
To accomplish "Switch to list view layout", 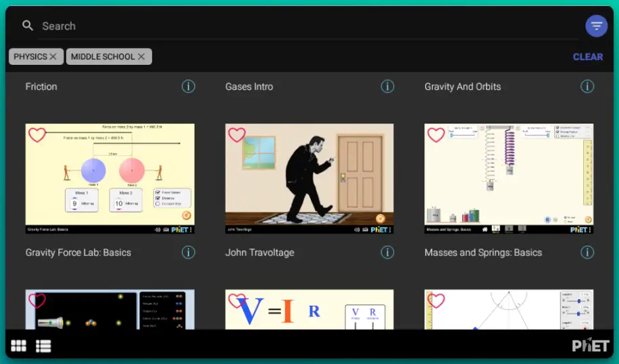I will tap(44, 346).
